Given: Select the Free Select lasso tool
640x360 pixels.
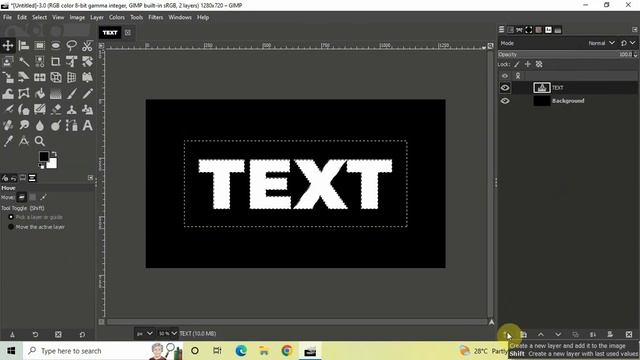Looking at the screenshot, I should coord(71,45).
